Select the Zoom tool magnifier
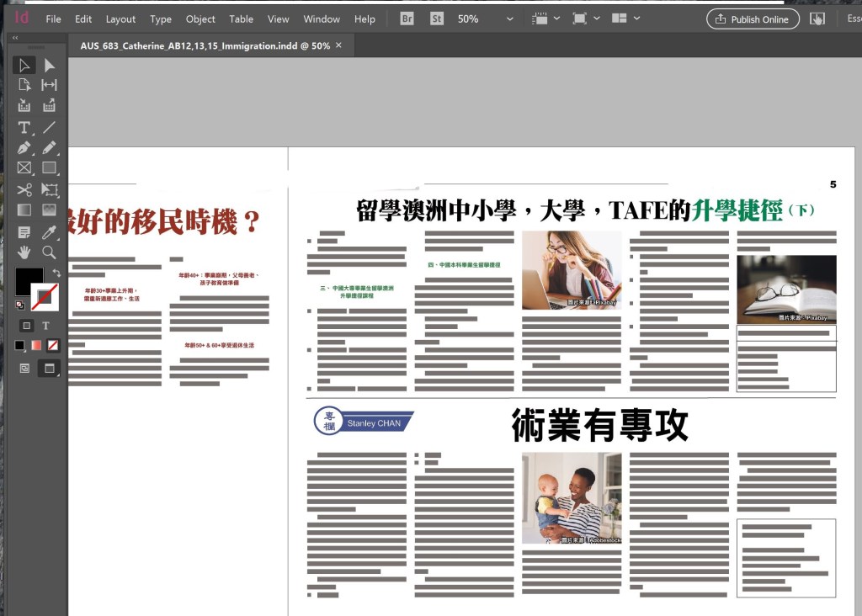The width and height of the screenshot is (862, 616). point(50,252)
